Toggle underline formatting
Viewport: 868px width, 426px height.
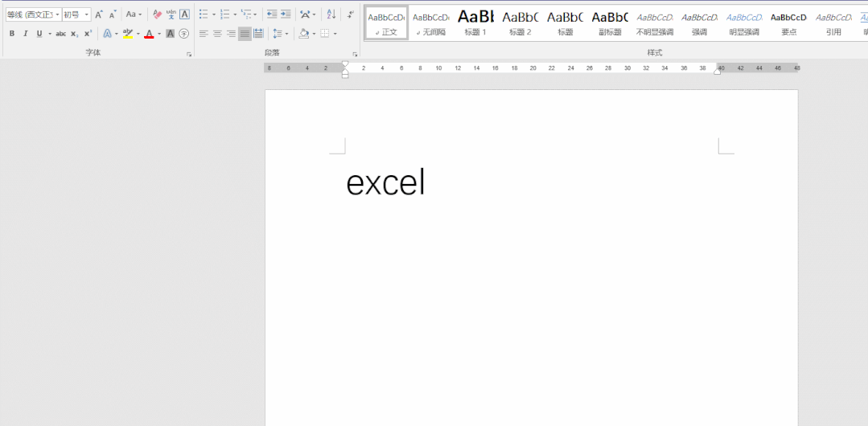pyautogui.click(x=39, y=34)
